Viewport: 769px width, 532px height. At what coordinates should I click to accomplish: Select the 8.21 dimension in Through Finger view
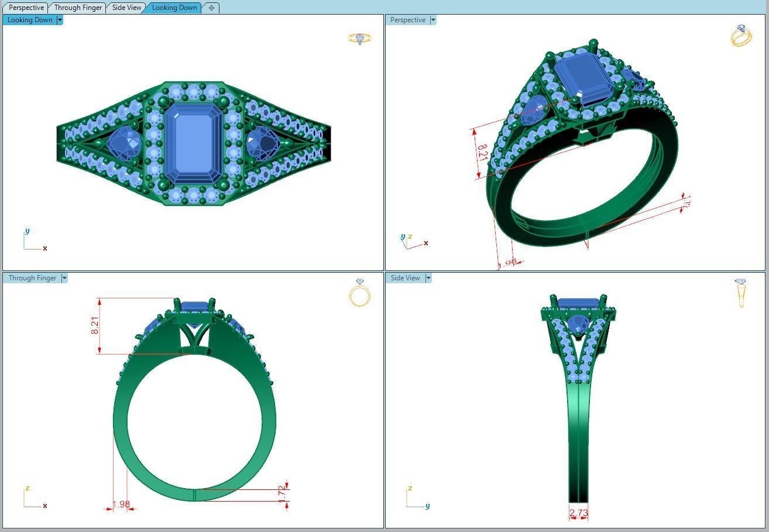click(95, 325)
